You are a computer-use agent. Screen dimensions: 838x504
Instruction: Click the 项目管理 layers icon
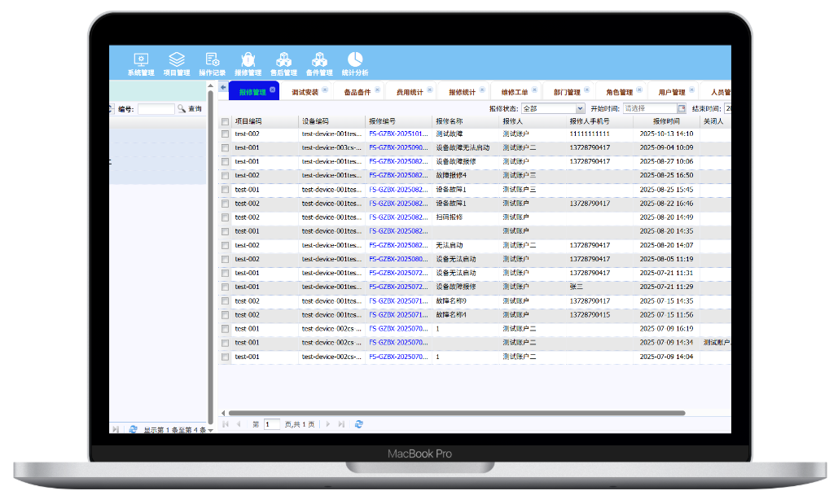(x=177, y=60)
